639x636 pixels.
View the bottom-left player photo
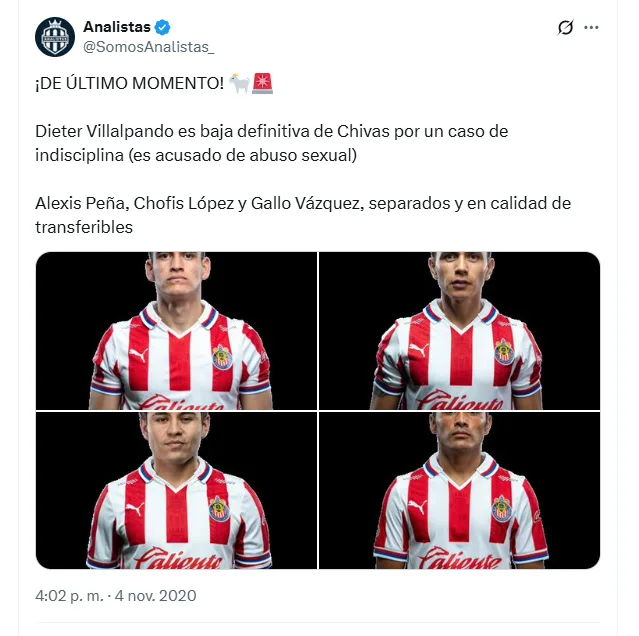(x=176, y=491)
